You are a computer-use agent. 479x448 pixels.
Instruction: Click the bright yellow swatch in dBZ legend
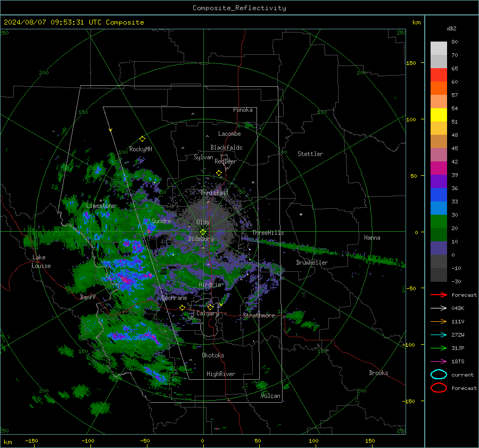point(439,115)
